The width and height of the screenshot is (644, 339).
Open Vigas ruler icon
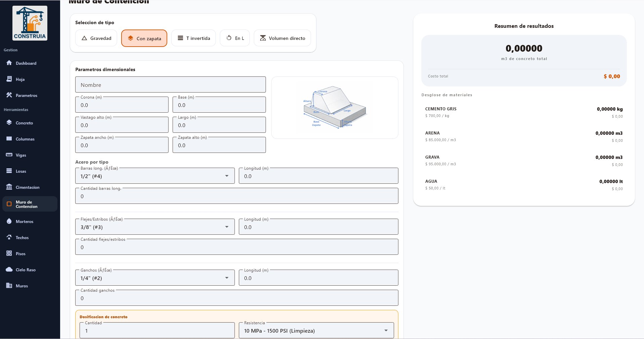coord(9,155)
